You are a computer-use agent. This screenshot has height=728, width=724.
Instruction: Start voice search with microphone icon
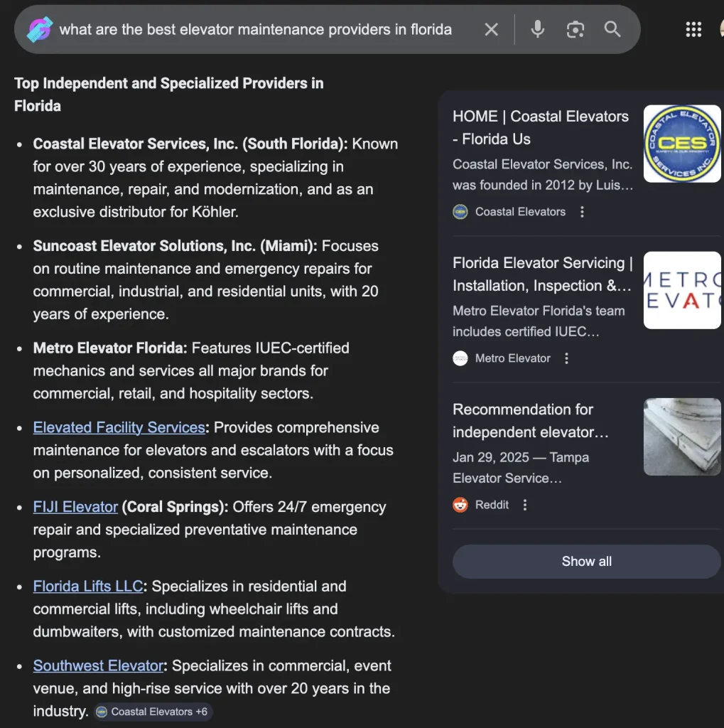click(x=538, y=29)
